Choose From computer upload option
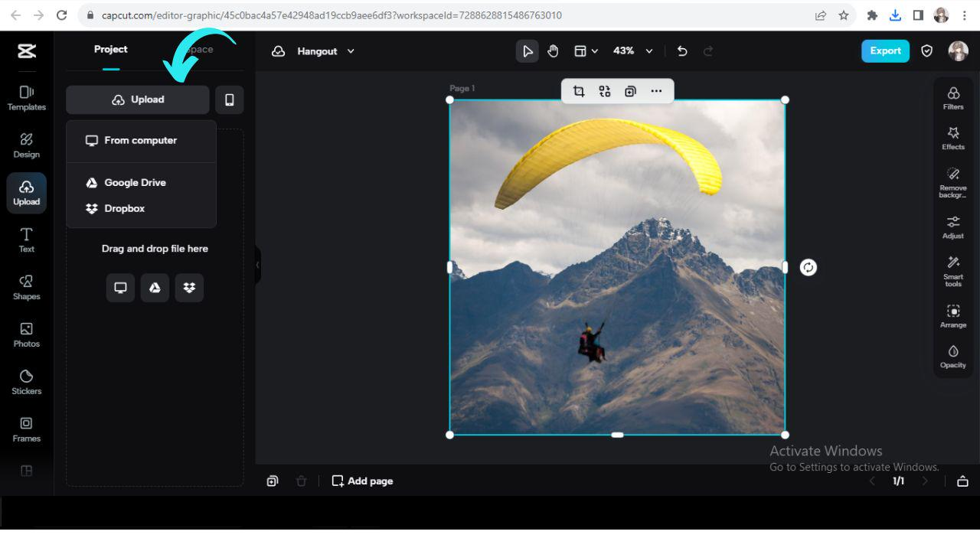This screenshot has height=551, width=980. click(141, 141)
